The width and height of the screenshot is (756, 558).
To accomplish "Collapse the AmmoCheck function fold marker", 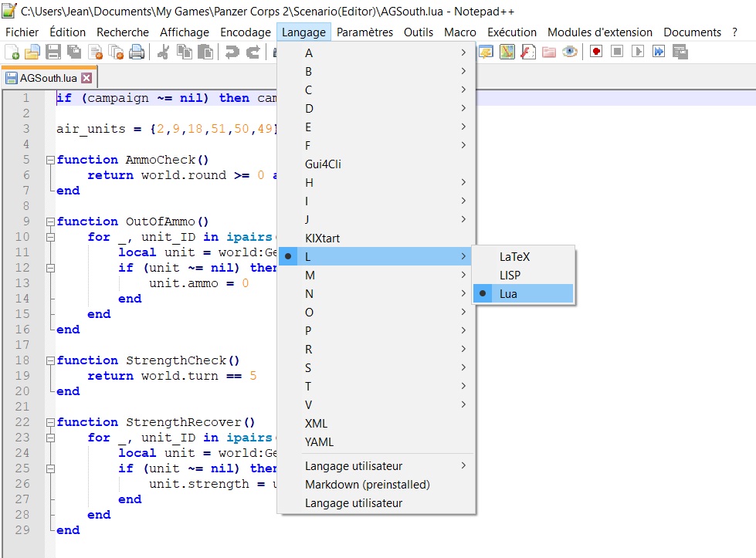I will (50, 161).
